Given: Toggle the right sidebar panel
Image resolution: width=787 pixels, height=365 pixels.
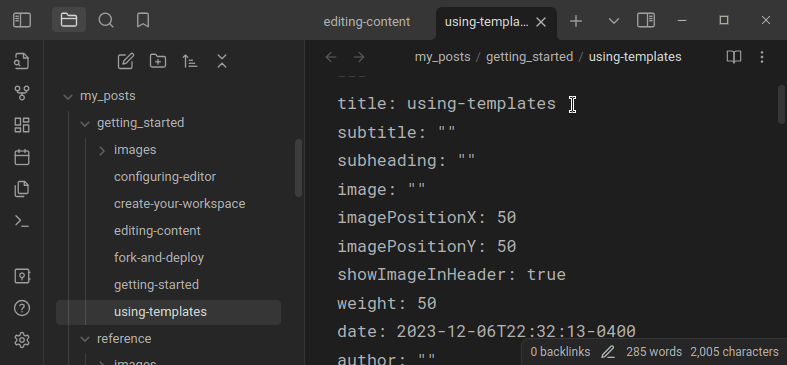Looking at the screenshot, I should pyautogui.click(x=646, y=21).
